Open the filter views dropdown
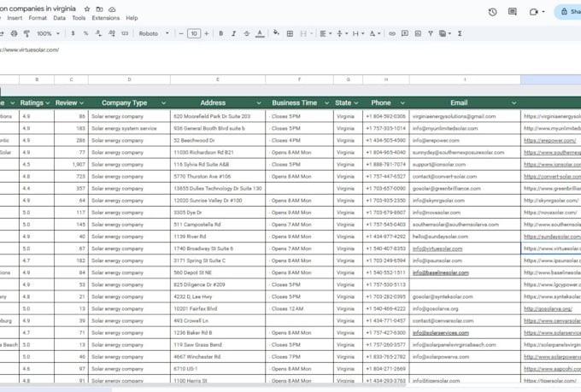581x392 pixels. coord(444,33)
